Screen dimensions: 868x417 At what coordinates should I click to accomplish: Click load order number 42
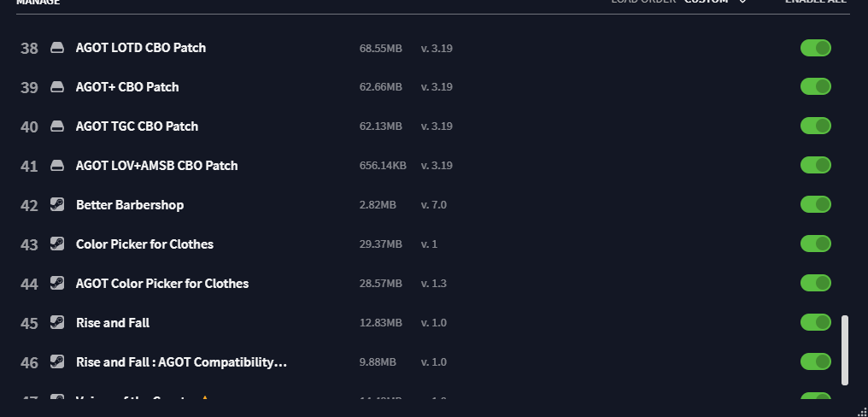29,206
